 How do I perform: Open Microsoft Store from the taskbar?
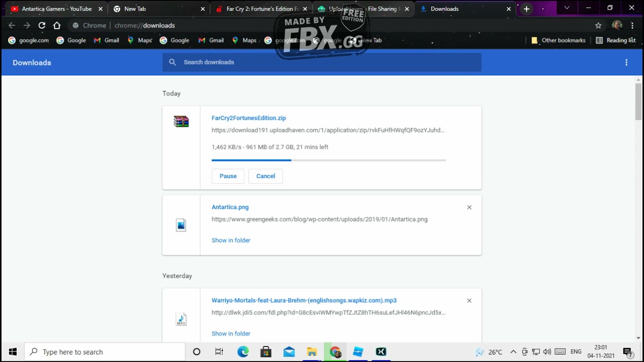coord(266,352)
